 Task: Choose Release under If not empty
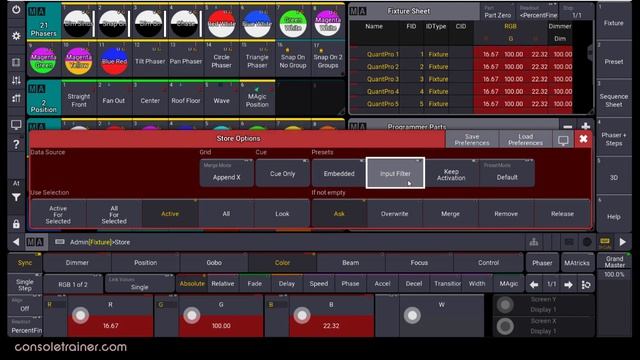click(562, 213)
